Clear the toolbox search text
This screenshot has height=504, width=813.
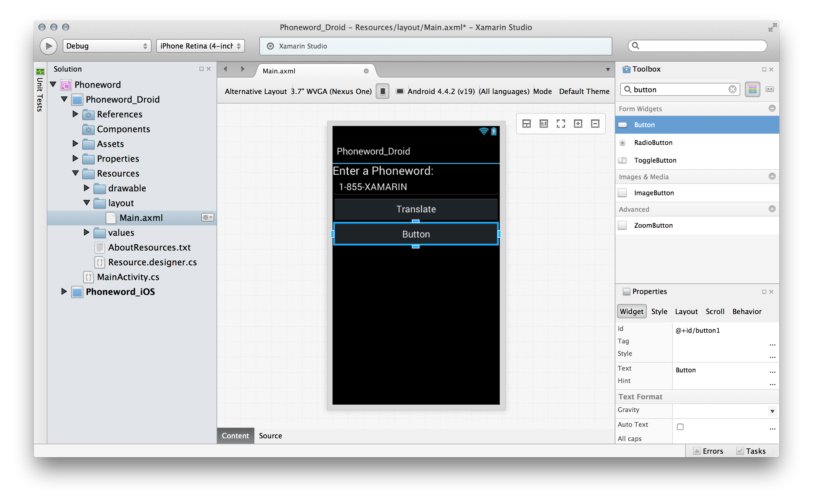click(x=732, y=89)
